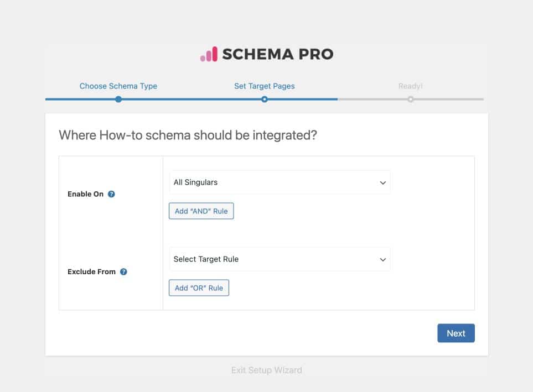Viewport: 533px width, 392px height.
Task: Click the Enable On row label
Action: [85, 195]
